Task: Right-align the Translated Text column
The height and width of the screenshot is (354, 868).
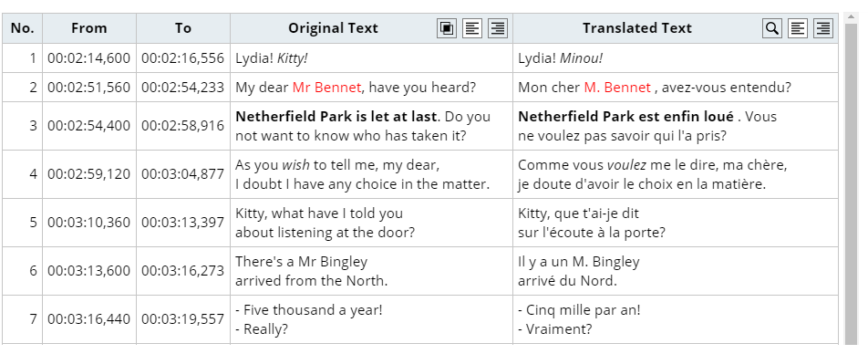Action: [x=823, y=27]
